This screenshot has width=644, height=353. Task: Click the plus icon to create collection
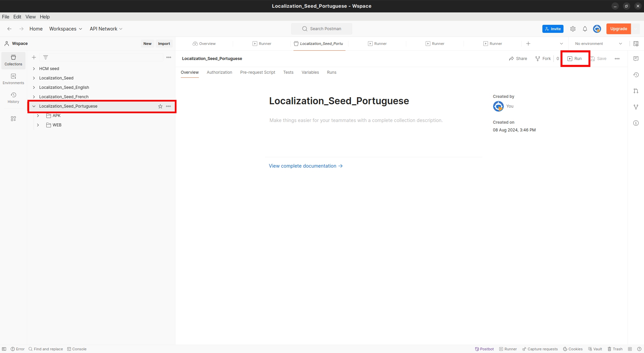pos(34,57)
